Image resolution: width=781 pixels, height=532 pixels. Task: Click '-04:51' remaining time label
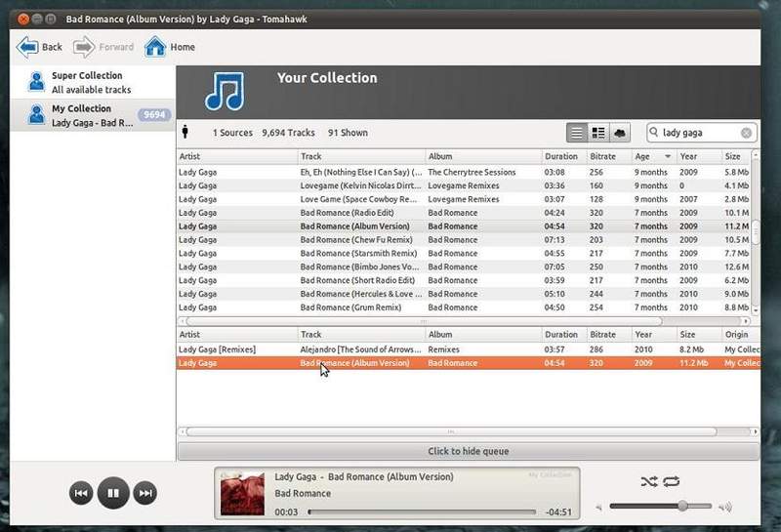tap(558, 512)
